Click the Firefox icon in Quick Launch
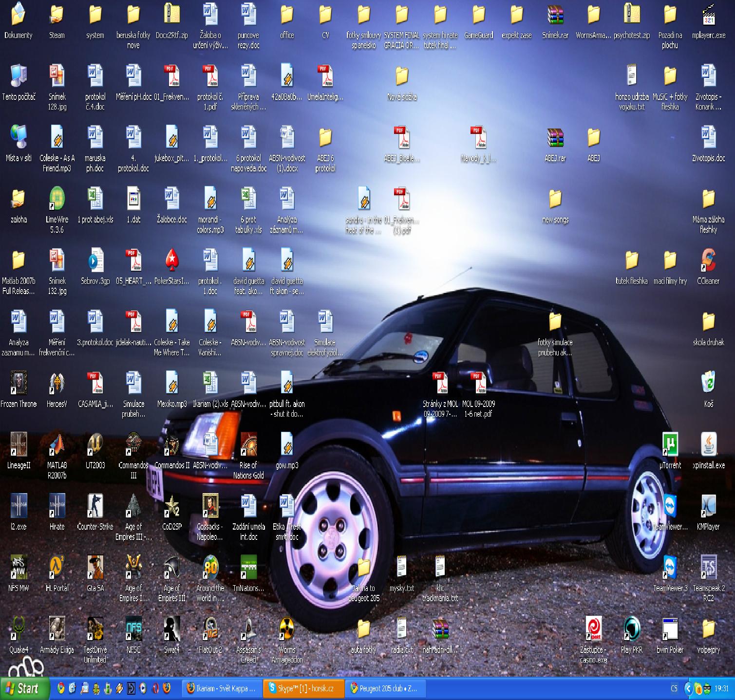The height and width of the screenshot is (700, 735). 167,688
